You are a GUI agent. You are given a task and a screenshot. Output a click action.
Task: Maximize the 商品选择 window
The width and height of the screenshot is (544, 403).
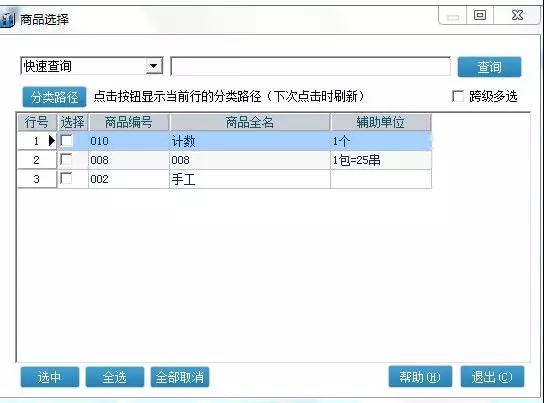point(480,16)
